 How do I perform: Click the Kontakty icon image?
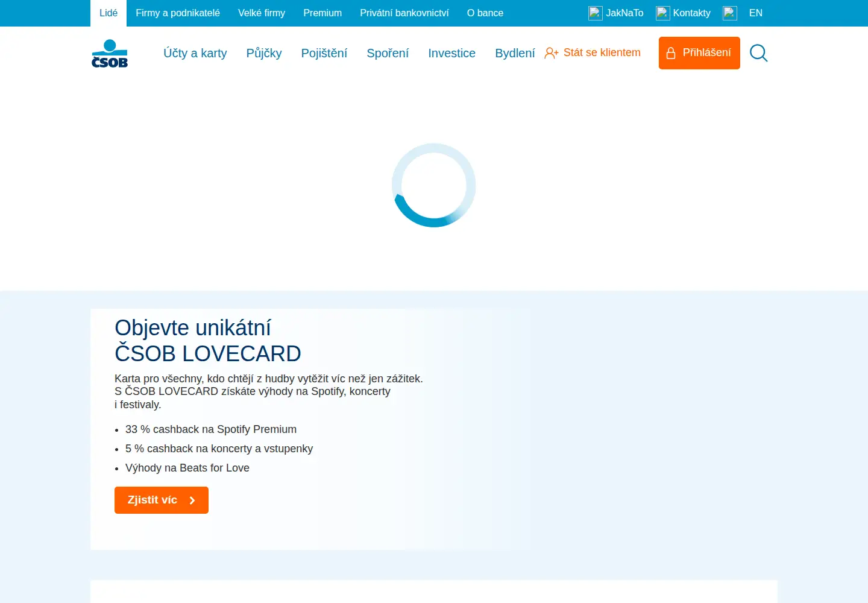click(x=663, y=13)
